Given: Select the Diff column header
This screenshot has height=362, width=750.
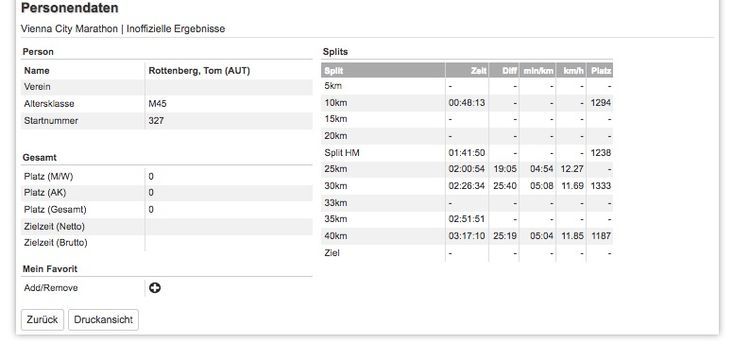Looking at the screenshot, I should (504, 71).
